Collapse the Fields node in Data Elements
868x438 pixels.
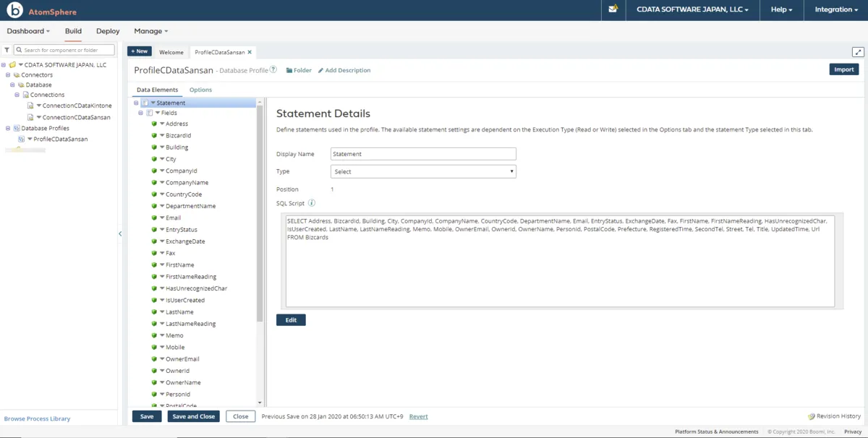(141, 113)
